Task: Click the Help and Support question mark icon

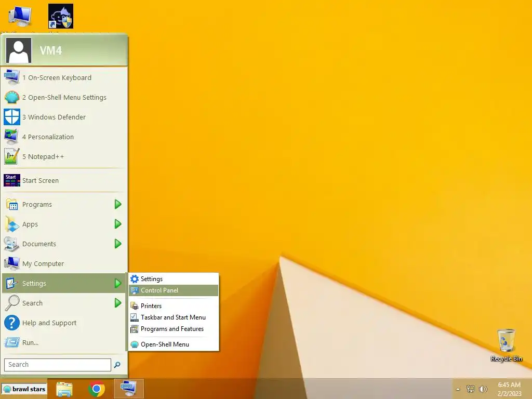Action: 11,323
